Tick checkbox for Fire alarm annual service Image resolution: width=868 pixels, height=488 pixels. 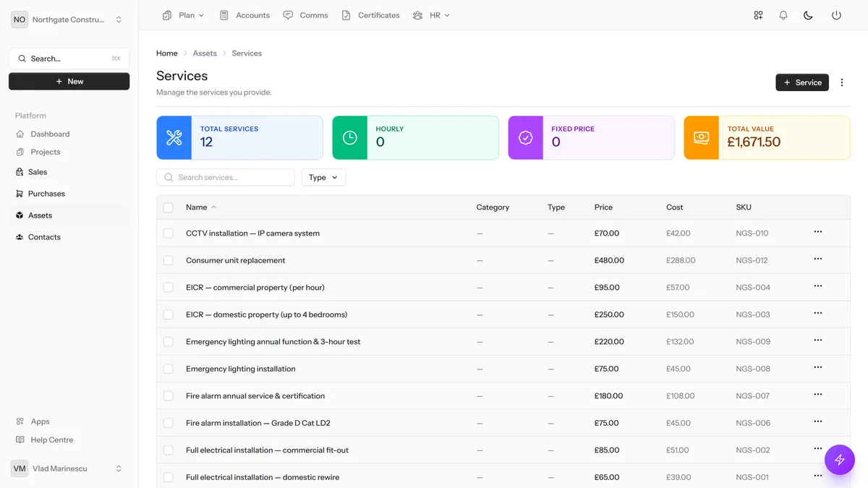point(169,396)
